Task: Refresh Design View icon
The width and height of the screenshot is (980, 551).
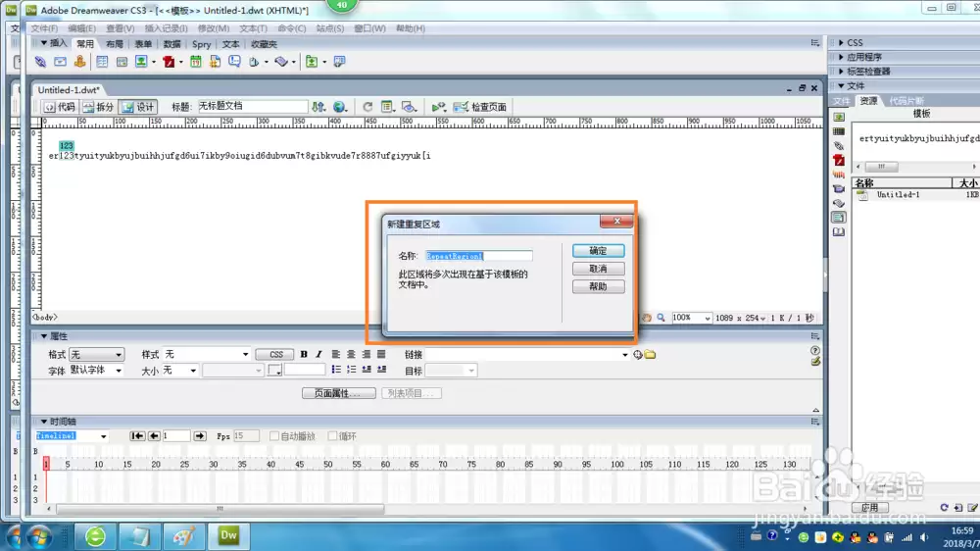Action: coord(367,107)
